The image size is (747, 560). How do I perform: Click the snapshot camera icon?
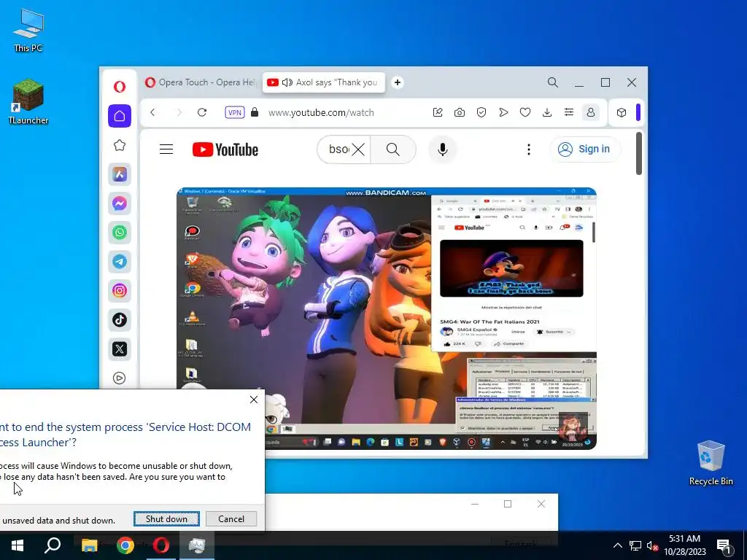pos(460,112)
